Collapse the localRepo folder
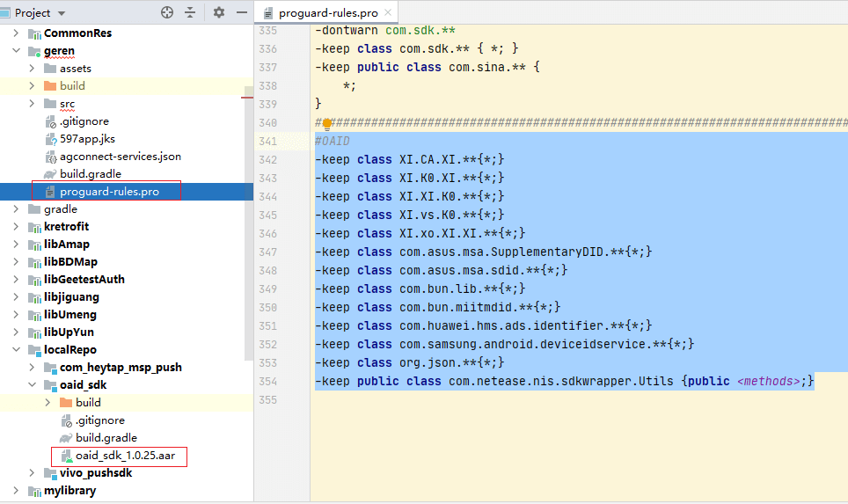 [16, 349]
